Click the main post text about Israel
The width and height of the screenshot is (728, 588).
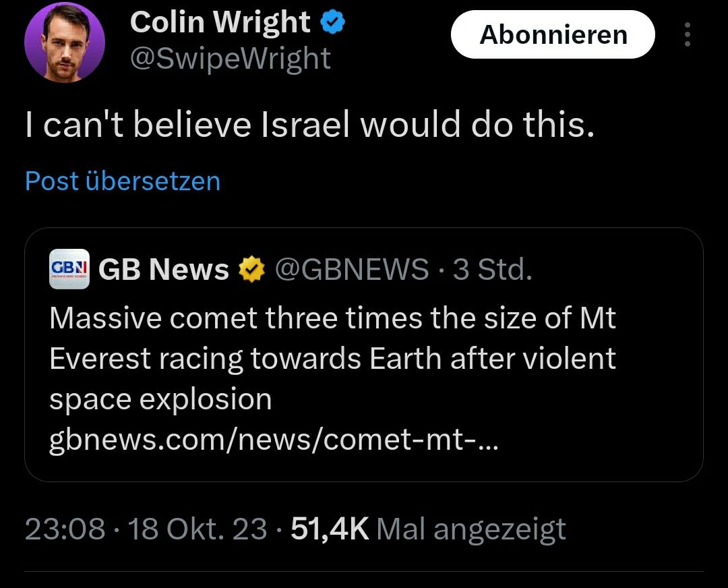tap(310, 125)
